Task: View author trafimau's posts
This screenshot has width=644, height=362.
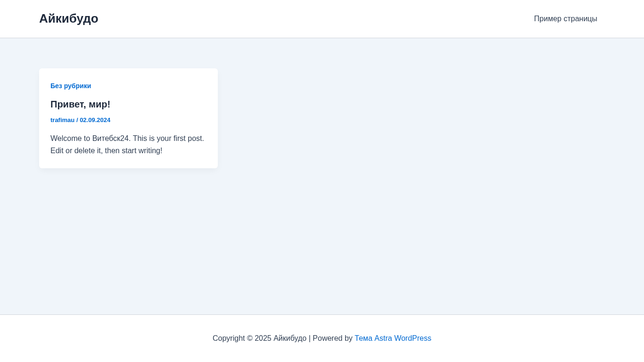Action: pyautogui.click(x=62, y=120)
